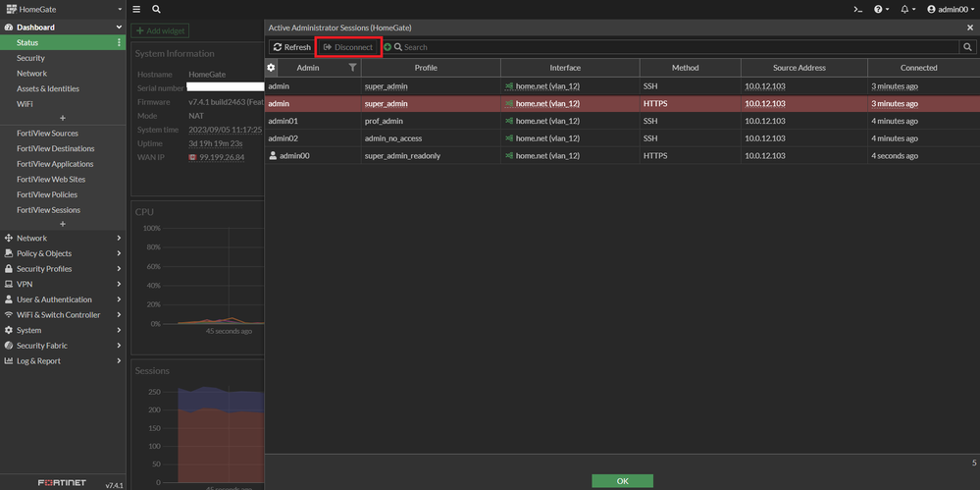Open the Status options kebab icon
Image resolution: width=980 pixels, height=490 pixels.
(x=119, y=42)
